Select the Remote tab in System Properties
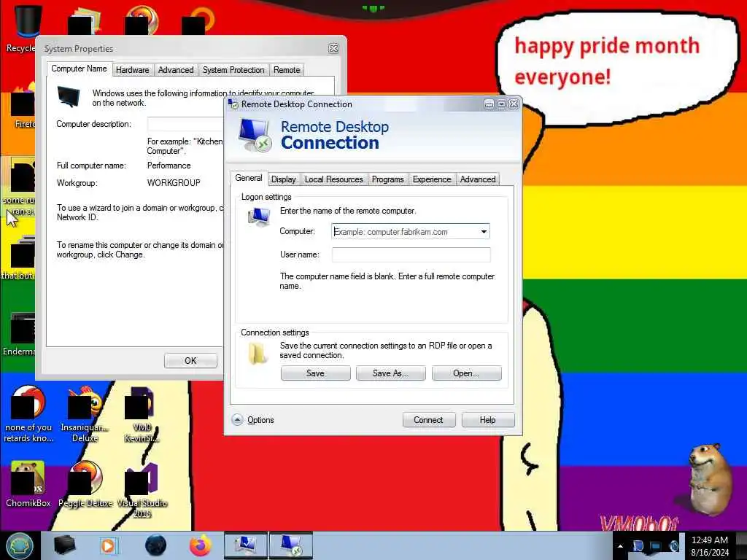This screenshot has height=560, width=747. click(x=287, y=70)
